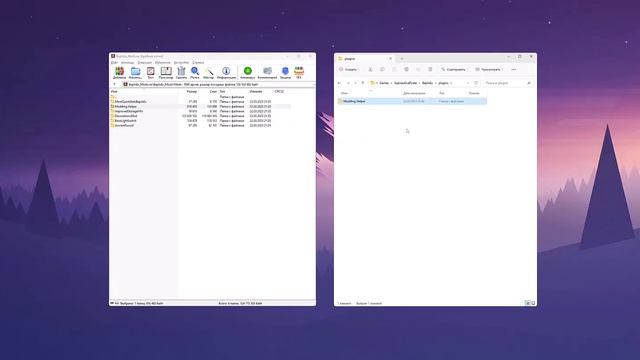The height and width of the screenshot is (360, 640).
Task: Click the Share icon in Explorer toolbar
Action: point(418,69)
